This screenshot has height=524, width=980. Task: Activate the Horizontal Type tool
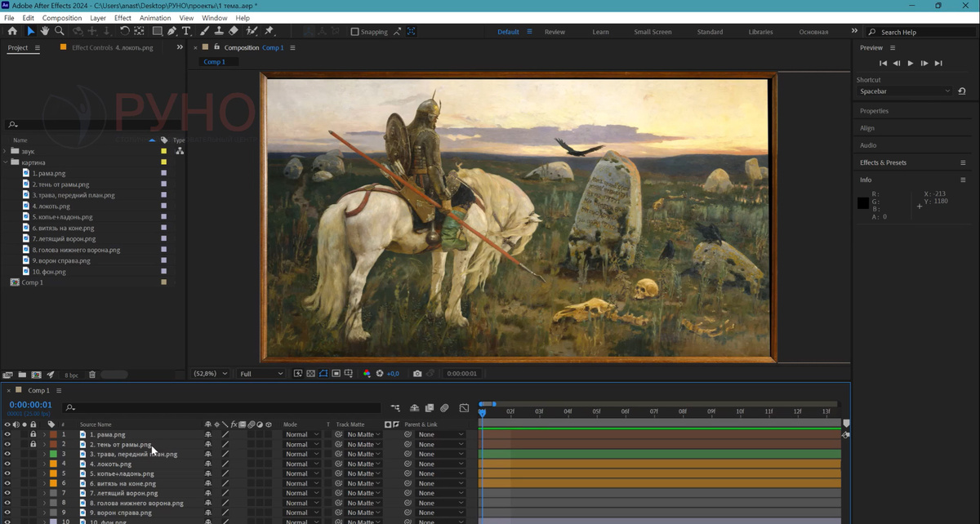(186, 31)
